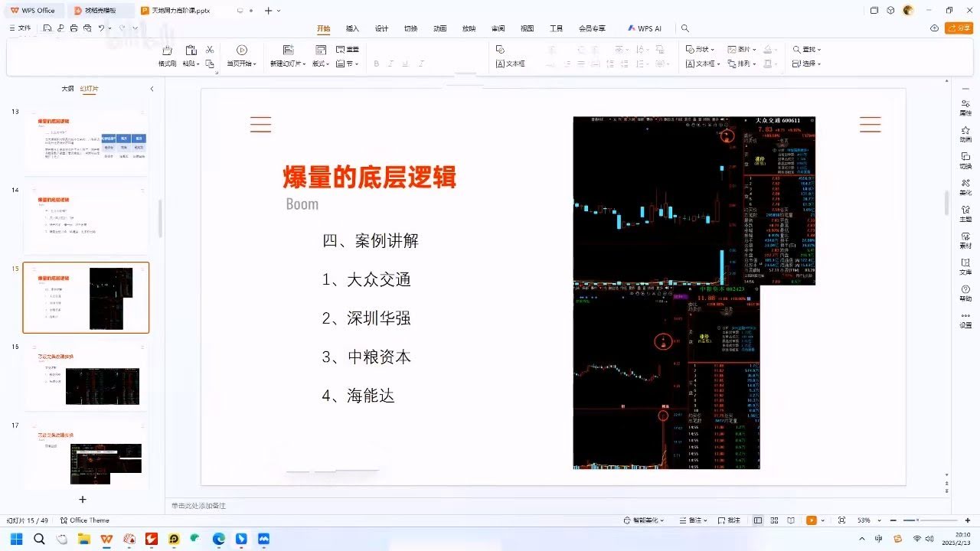Open the Insert (插入) ribbon tab
The width and height of the screenshot is (980, 551).
(x=352, y=28)
